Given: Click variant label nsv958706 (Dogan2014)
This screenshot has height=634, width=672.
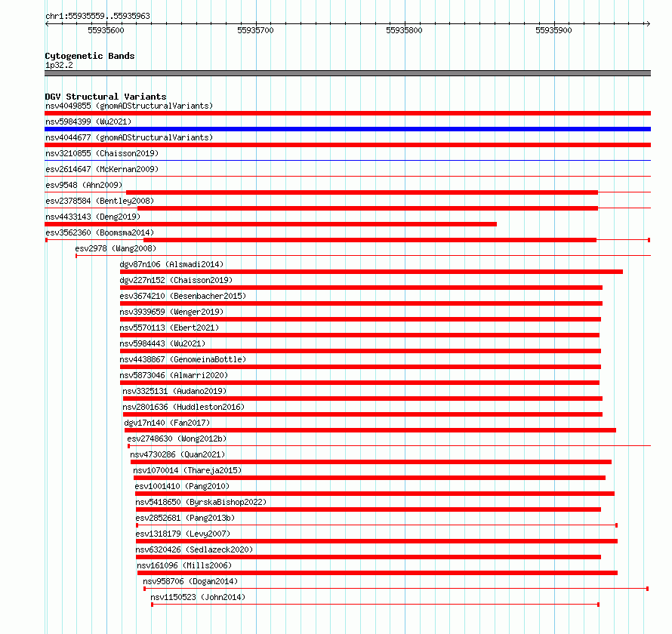Looking at the screenshot, I should pos(190,581).
